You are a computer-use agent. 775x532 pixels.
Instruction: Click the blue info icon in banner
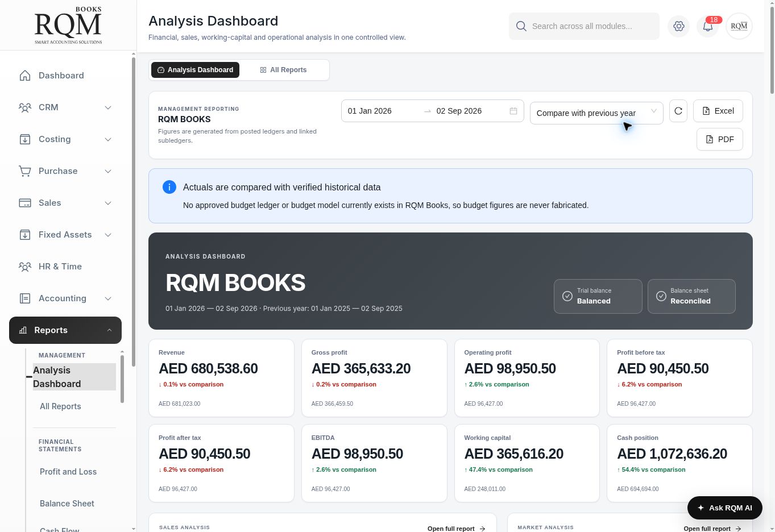pos(169,187)
